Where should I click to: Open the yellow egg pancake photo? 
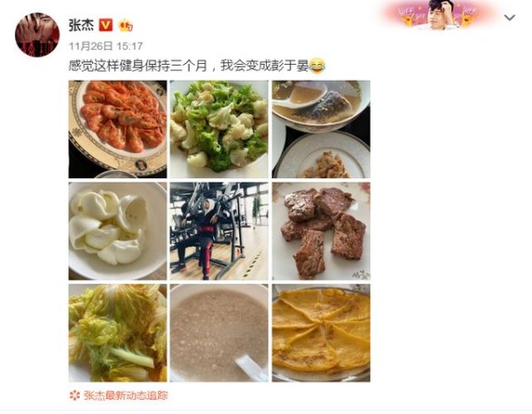pyautogui.click(x=321, y=333)
